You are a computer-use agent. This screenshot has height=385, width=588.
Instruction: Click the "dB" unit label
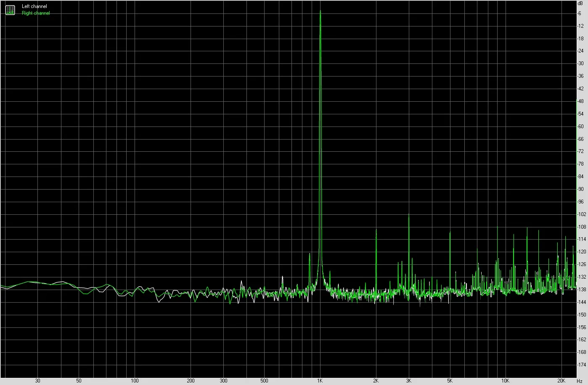[580, 3]
